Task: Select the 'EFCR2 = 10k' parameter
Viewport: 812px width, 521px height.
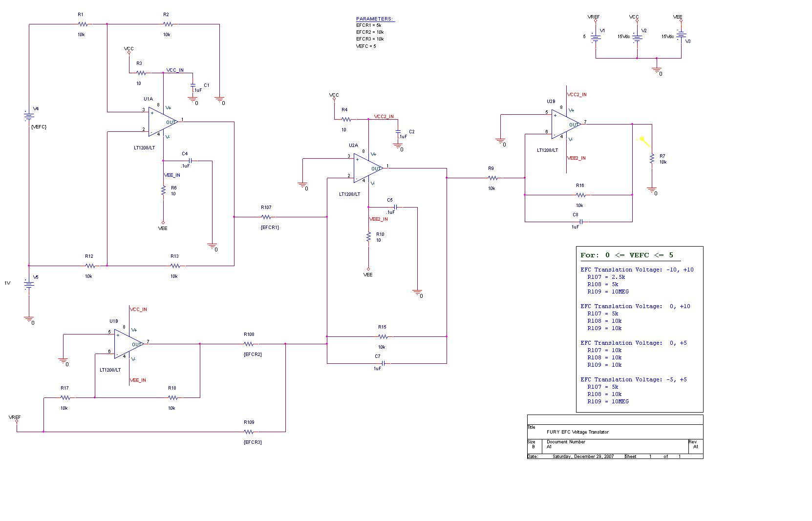Action: (370, 32)
